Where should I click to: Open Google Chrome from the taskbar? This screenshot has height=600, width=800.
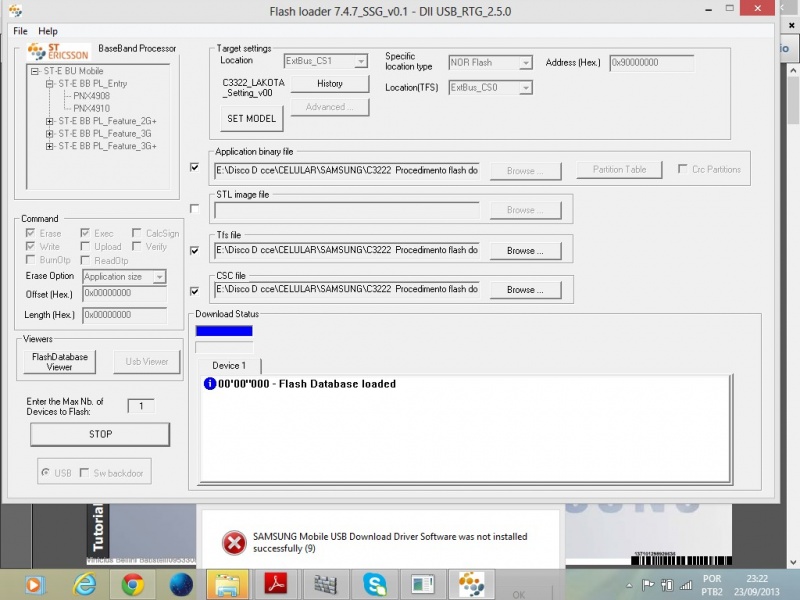(133, 585)
